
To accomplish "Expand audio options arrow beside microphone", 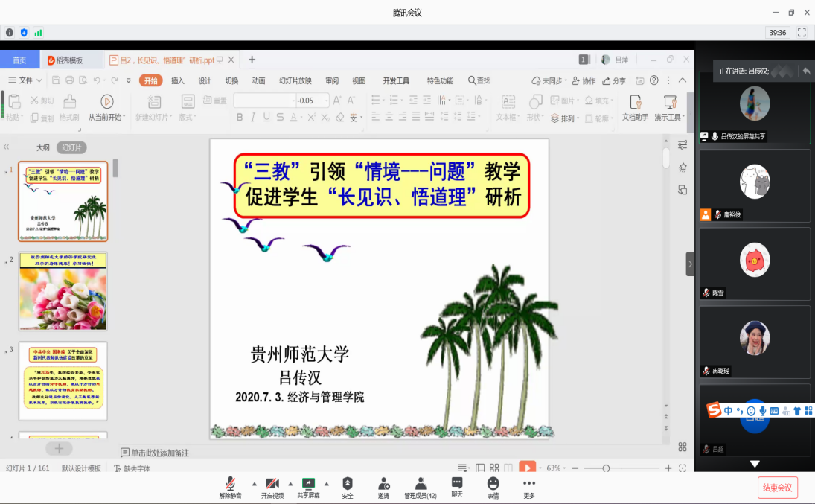I will [x=254, y=483].
